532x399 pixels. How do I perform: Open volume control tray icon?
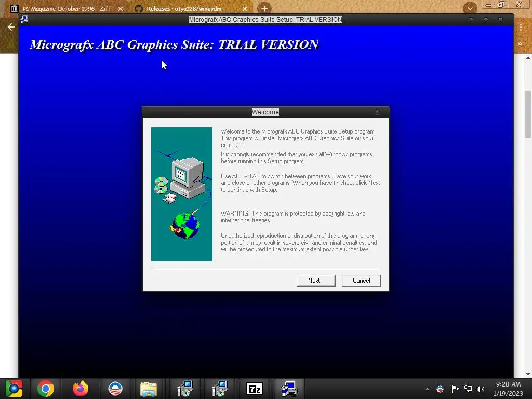tap(481, 389)
